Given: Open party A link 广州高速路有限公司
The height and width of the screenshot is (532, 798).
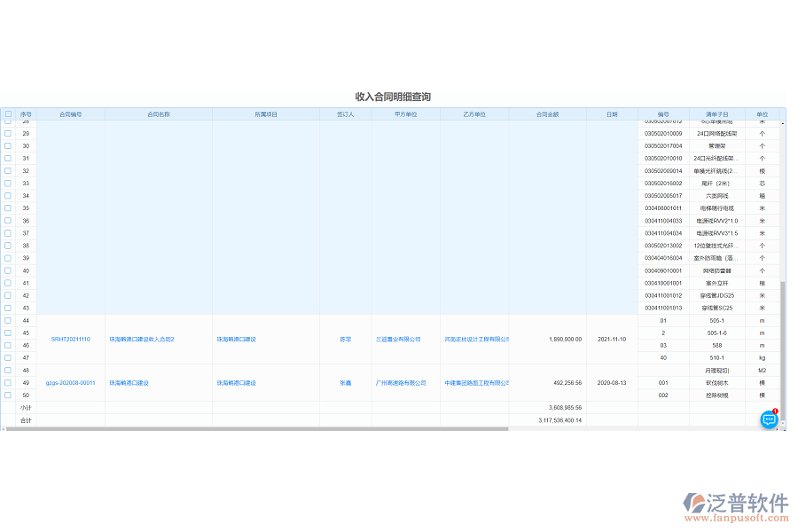Looking at the screenshot, I should 401,383.
